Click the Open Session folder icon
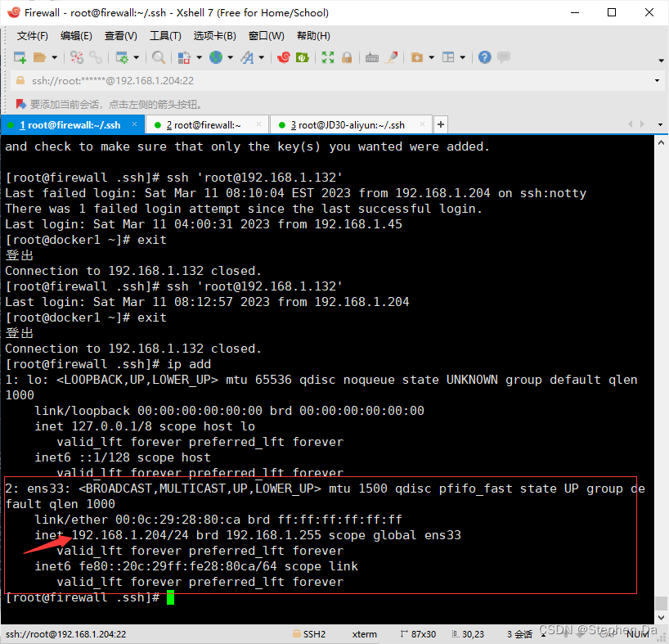669x644 pixels. click(x=40, y=57)
